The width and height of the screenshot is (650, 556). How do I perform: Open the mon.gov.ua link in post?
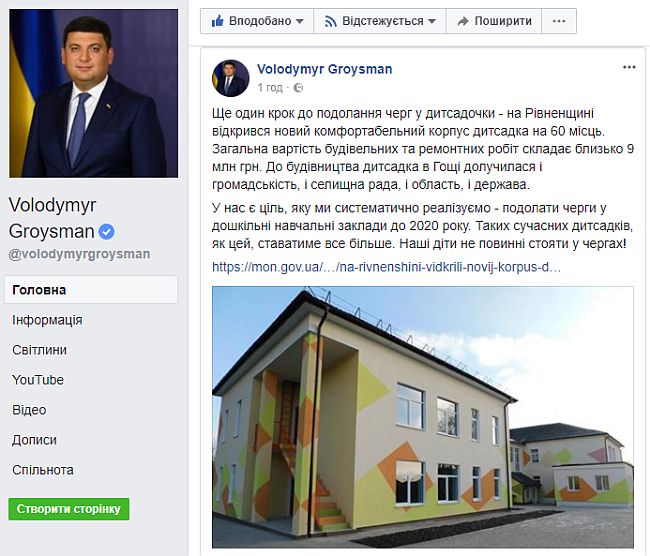click(386, 267)
